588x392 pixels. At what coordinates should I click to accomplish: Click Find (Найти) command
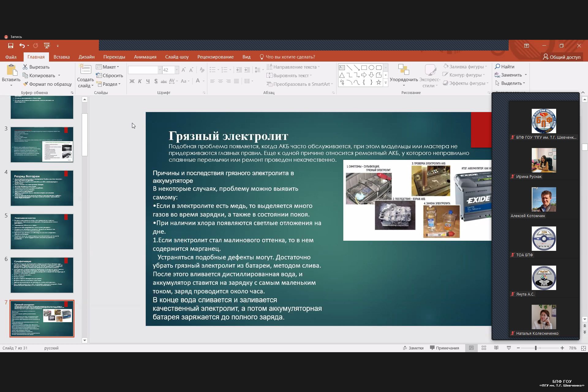(x=505, y=66)
